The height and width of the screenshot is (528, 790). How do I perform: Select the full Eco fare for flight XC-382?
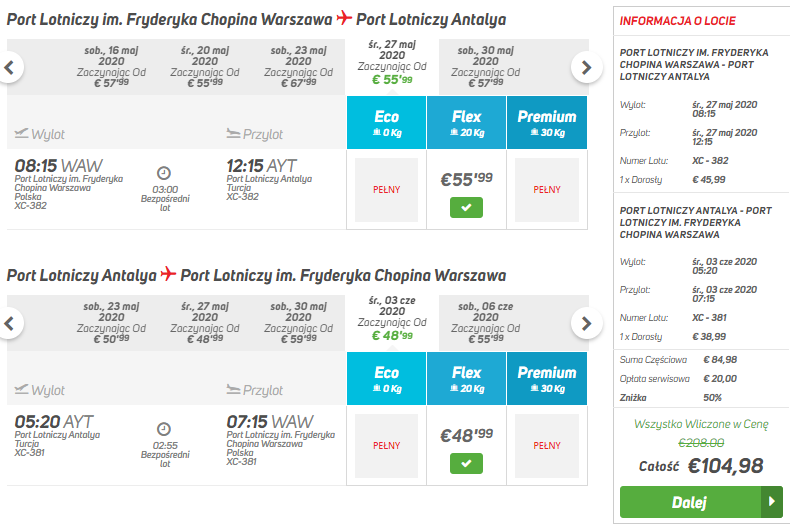click(386, 190)
